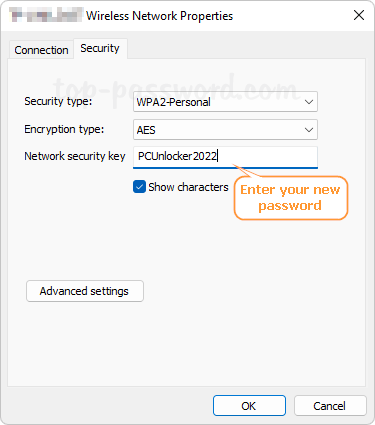Click inside the Network security key field

[225, 157]
